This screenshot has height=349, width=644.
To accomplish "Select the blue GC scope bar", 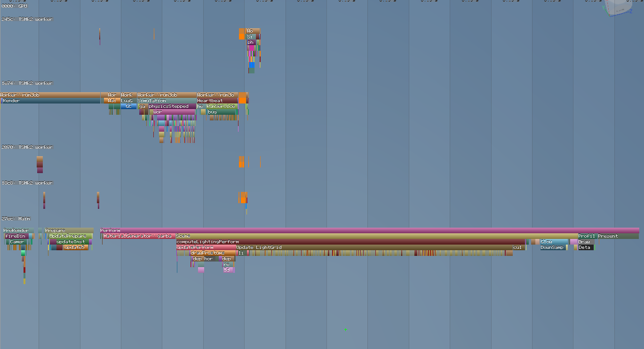I will point(128,106).
